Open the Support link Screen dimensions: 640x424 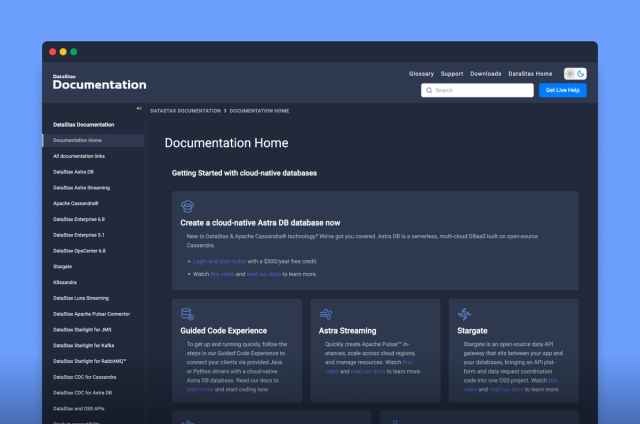click(452, 74)
